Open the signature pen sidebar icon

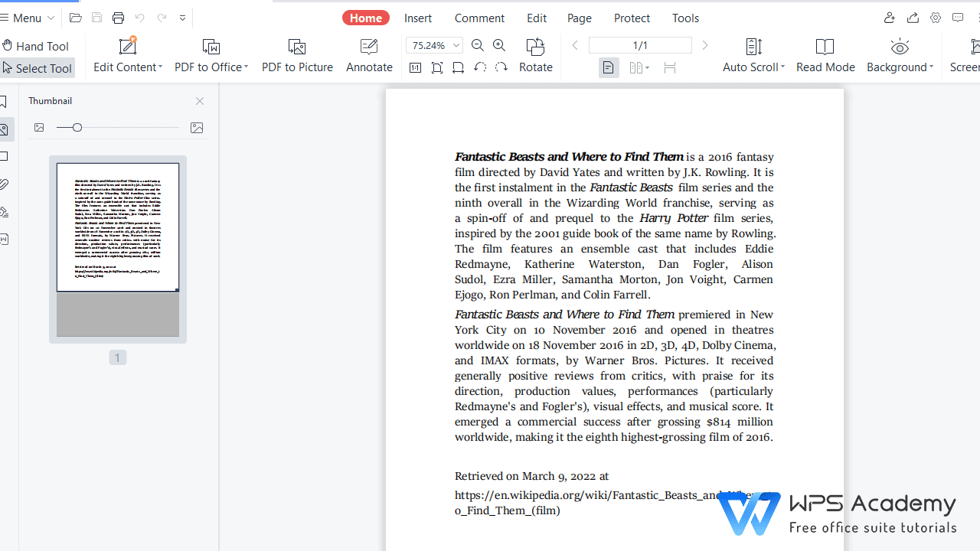click(4, 212)
